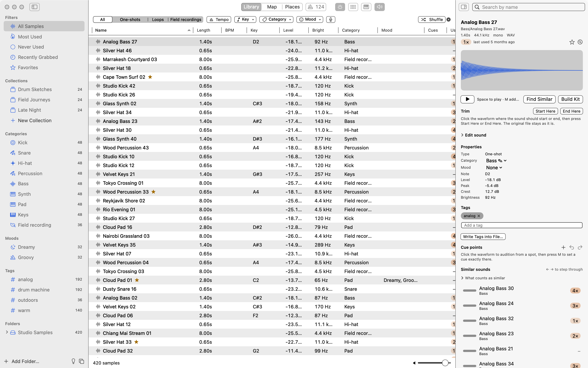Add a cue point with plus icon
This screenshot has height=368, width=588.
click(563, 247)
